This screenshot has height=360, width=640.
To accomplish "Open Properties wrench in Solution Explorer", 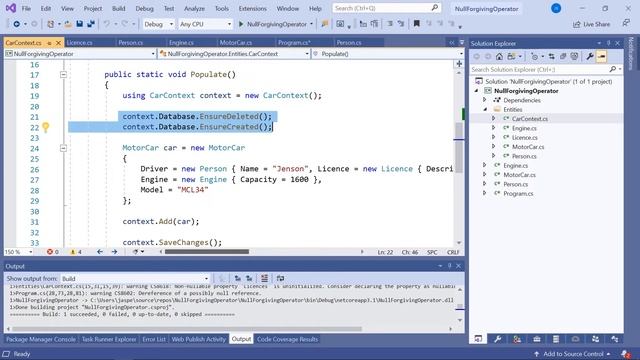I will point(590,56).
